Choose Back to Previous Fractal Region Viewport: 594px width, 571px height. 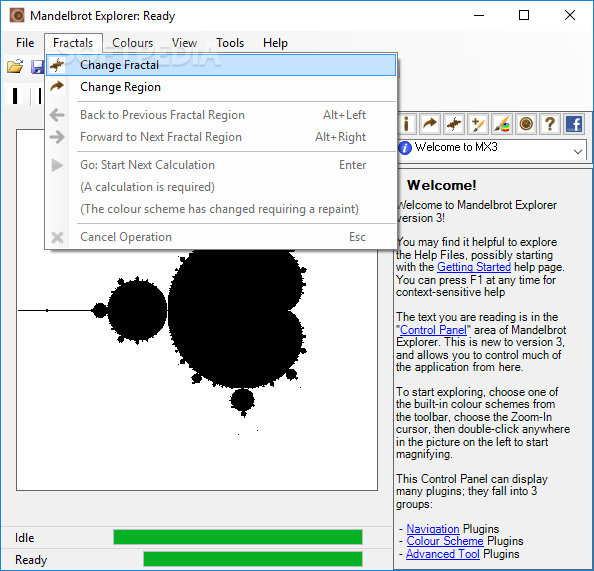pyautogui.click(x=221, y=115)
